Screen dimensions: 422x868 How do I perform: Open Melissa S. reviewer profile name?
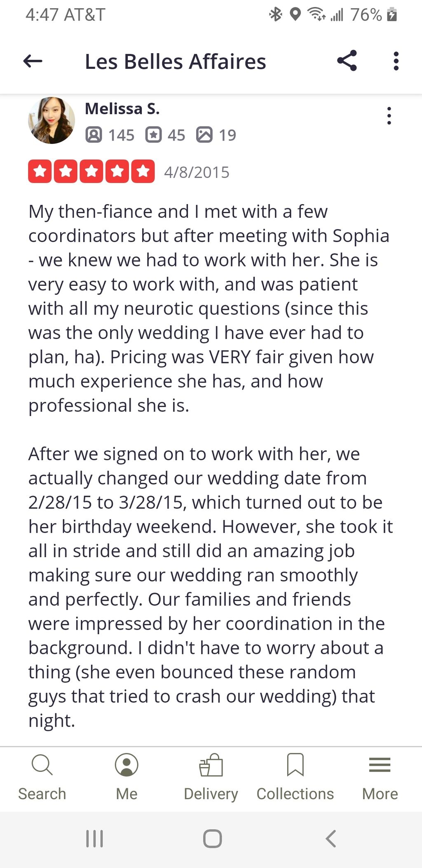122,109
